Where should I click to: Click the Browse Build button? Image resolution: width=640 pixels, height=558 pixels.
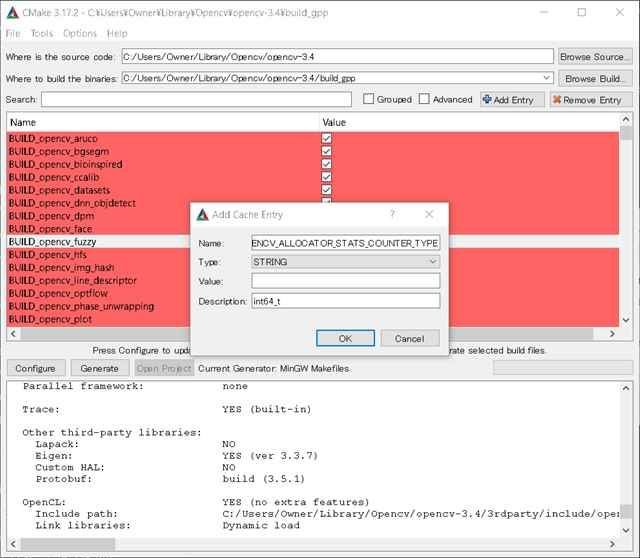594,78
